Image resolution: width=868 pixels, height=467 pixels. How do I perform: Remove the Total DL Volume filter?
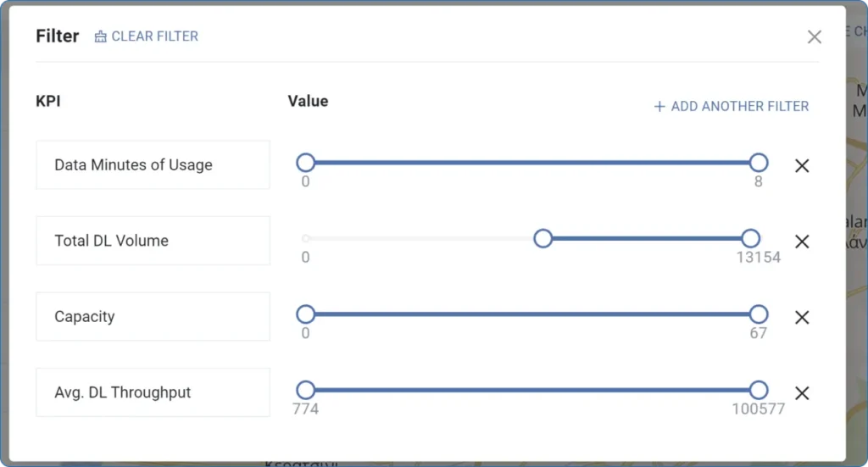pos(802,242)
